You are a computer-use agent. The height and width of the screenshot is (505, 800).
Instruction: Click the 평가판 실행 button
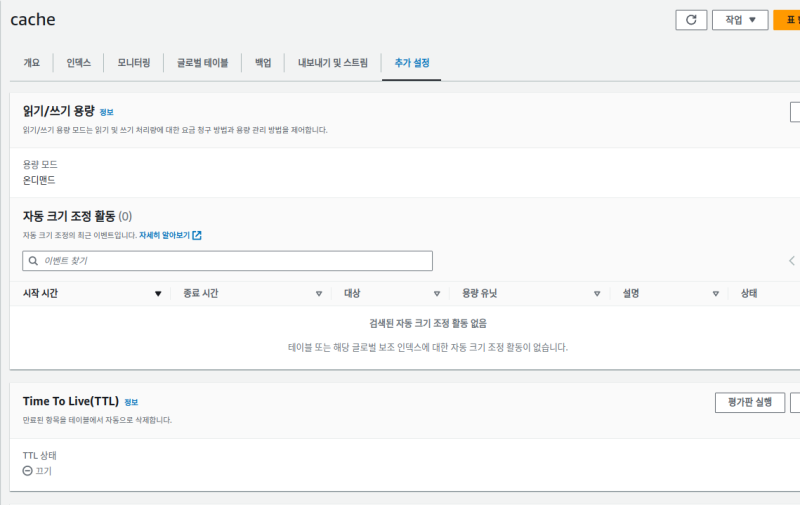click(749, 402)
